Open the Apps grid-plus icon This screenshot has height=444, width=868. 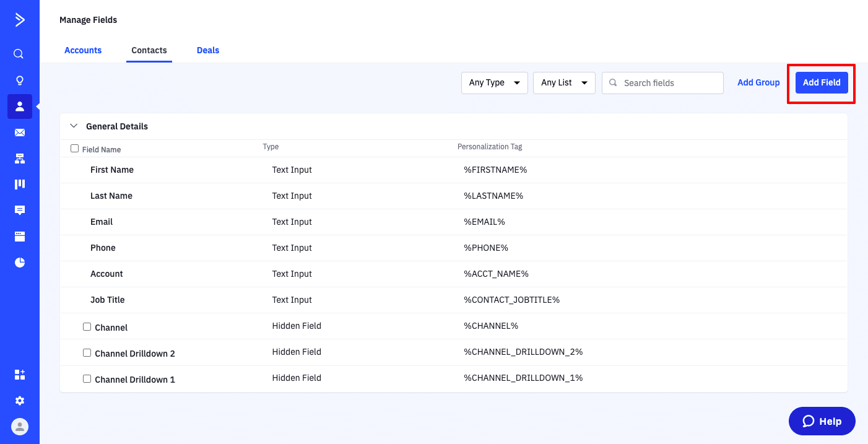pyautogui.click(x=20, y=375)
